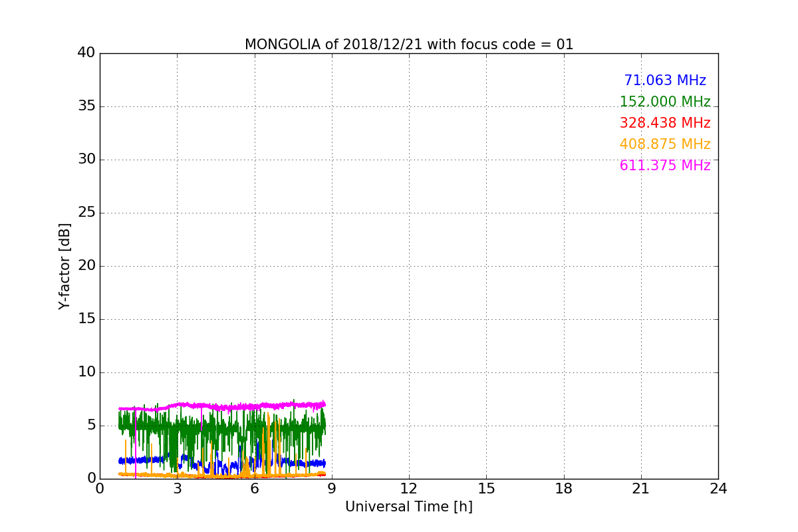Click the x-axis tick label 3

click(x=178, y=489)
